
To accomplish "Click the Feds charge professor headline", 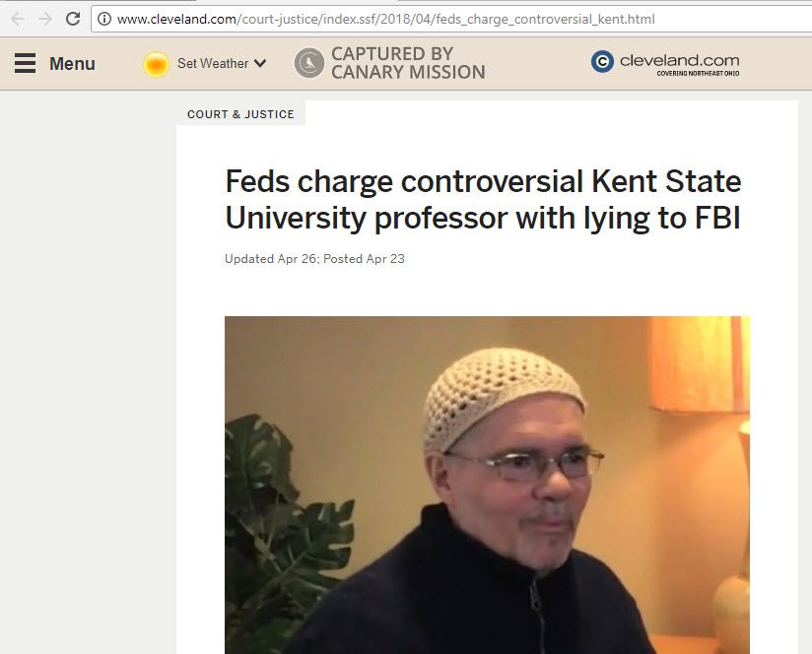I will click(483, 199).
